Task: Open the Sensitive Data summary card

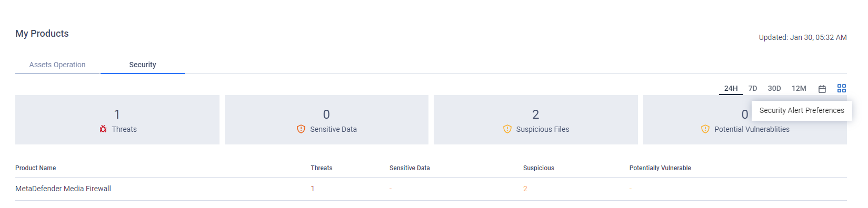Action: (326, 120)
